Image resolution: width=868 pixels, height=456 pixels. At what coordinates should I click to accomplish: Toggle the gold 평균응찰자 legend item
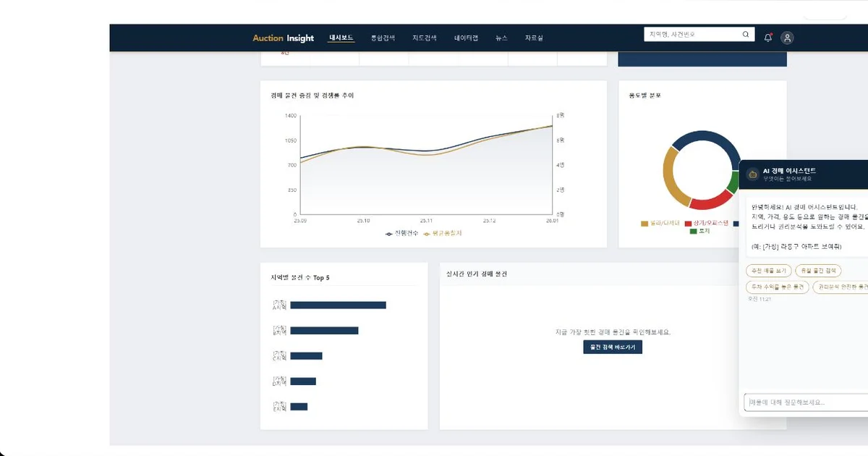[442, 234]
